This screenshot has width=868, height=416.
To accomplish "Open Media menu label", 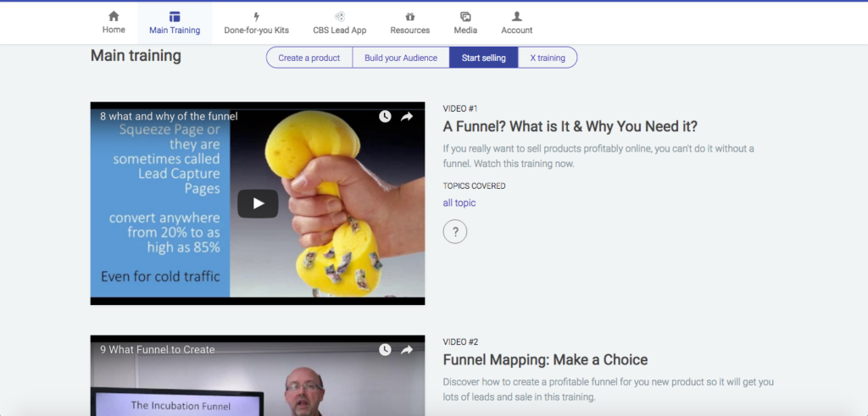I will (x=465, y=31).
